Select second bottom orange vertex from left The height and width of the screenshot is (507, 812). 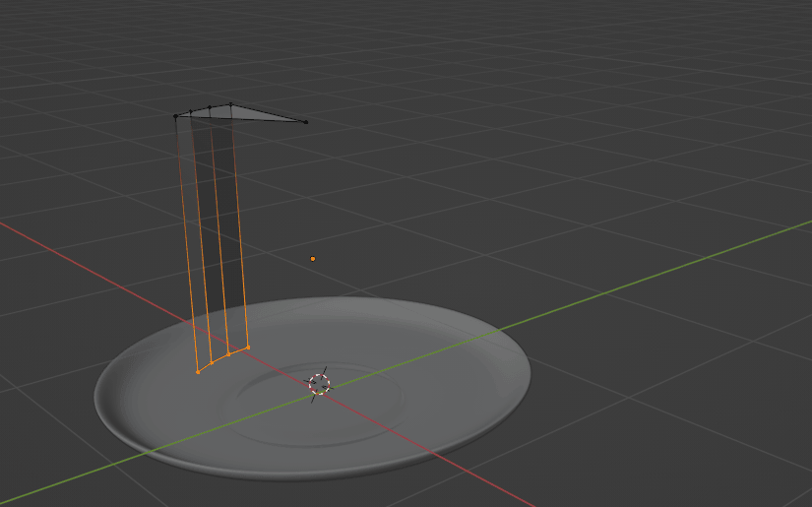click(212, 363)
